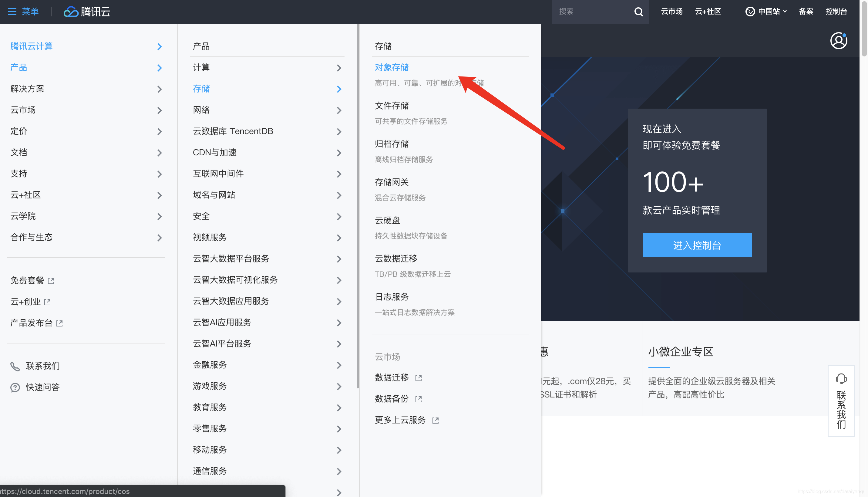This screenshot has height=497, width=868.
Task: Expand the 解决方案 submenu chevron
Action: click(x=159, y=89)
